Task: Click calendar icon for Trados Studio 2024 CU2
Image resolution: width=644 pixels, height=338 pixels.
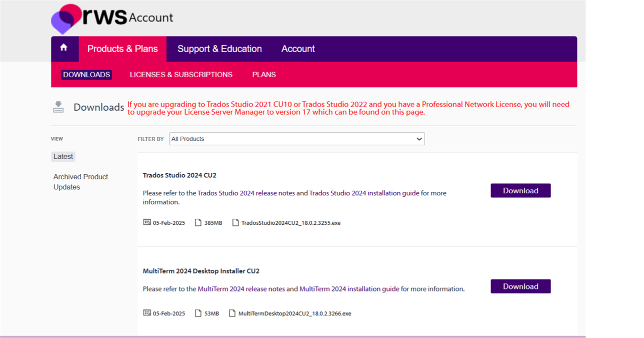Action: (x=147, y=222)
